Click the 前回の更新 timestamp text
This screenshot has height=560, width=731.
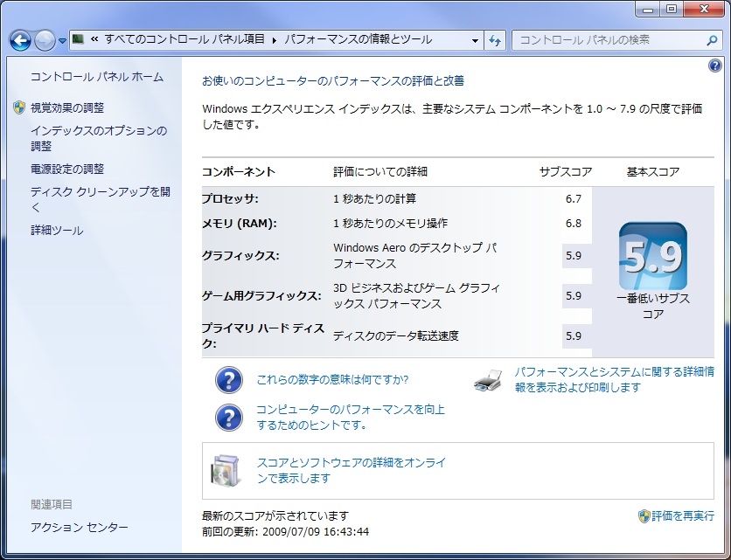tap(285, 531)
